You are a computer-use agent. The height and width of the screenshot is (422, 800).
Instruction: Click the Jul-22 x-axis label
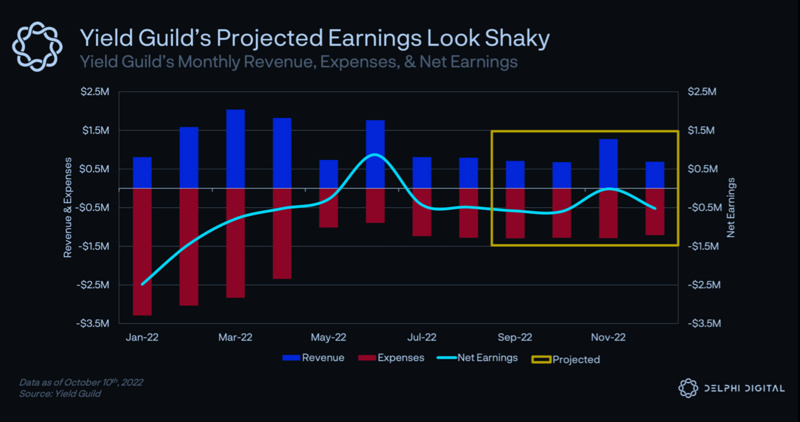(422, 338)
